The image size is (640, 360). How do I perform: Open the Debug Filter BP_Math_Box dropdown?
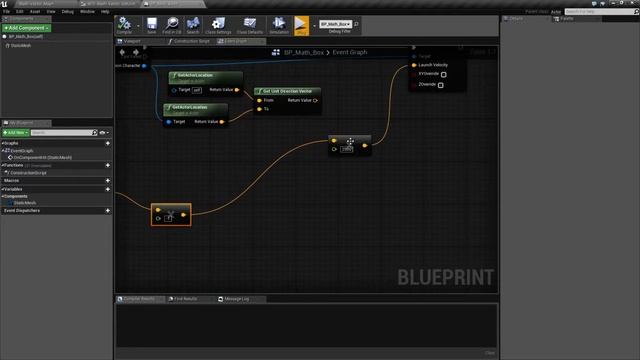(x=336, y=24)
